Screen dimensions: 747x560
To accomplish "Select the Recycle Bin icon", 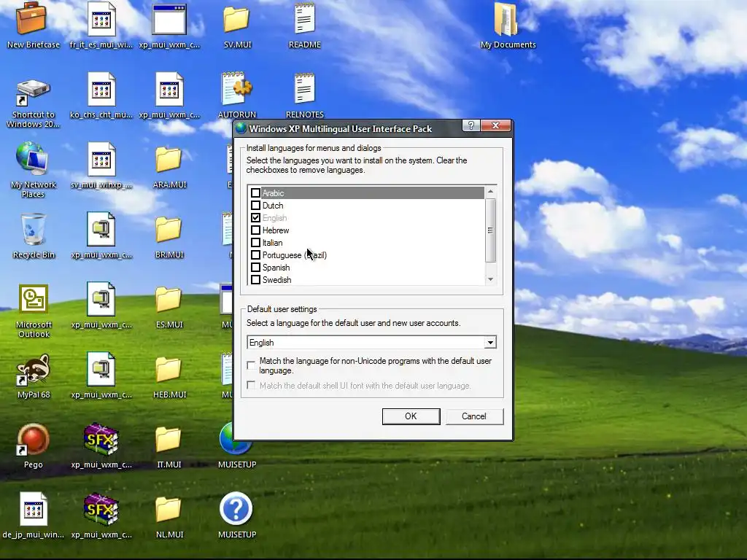I will (34, 230).
